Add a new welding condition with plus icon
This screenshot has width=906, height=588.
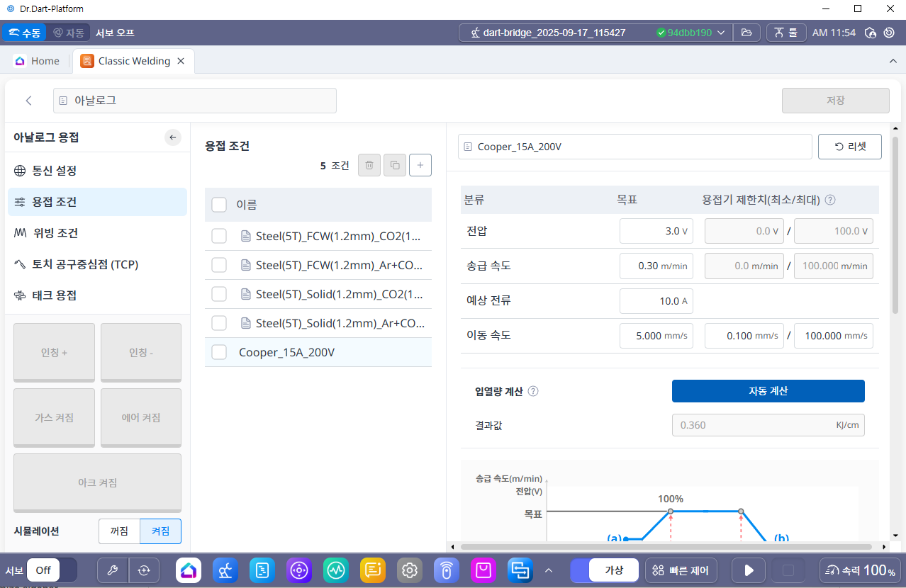[420, 165]
